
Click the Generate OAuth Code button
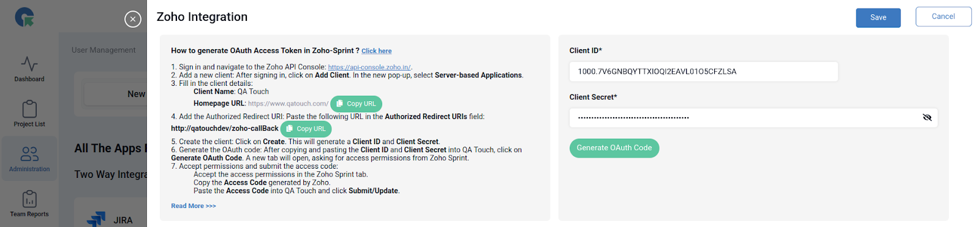(614, 148)
